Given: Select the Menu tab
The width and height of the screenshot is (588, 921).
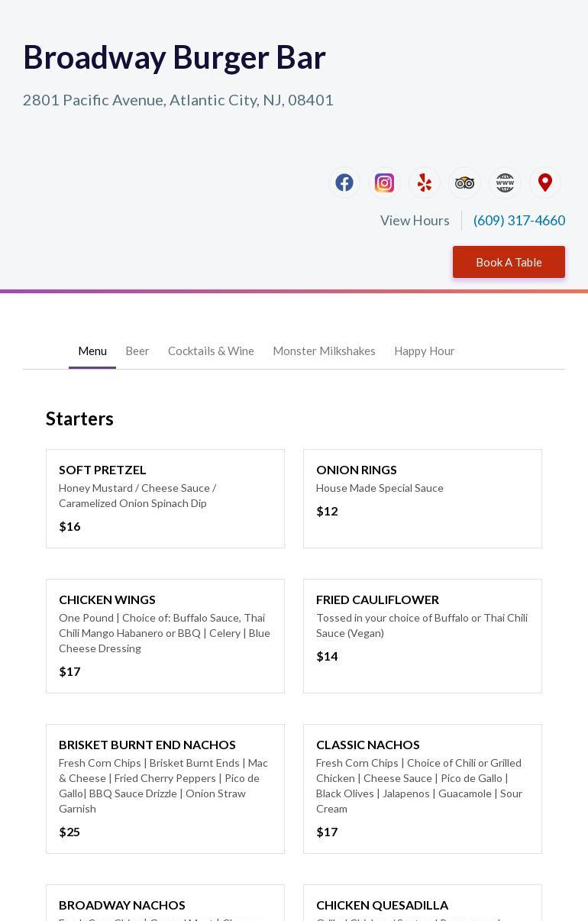Looking at the screenshot, I should tap(92, 351).
